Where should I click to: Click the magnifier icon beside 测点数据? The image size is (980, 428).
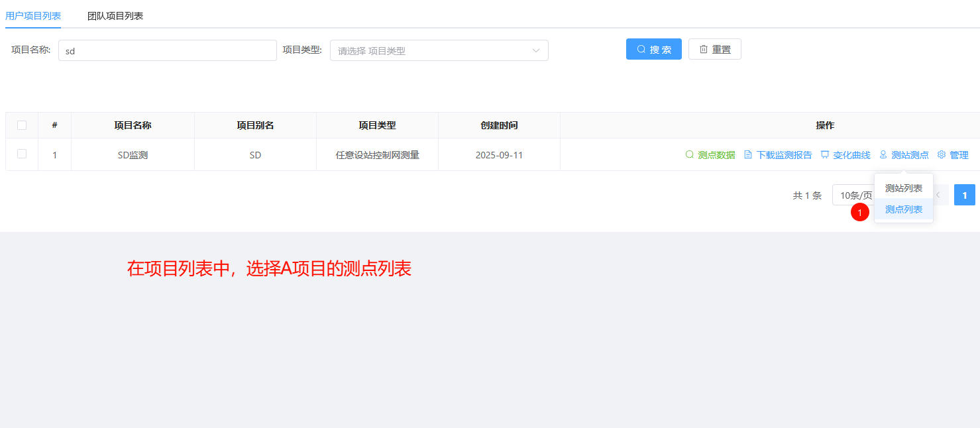(x=689, y=155)
